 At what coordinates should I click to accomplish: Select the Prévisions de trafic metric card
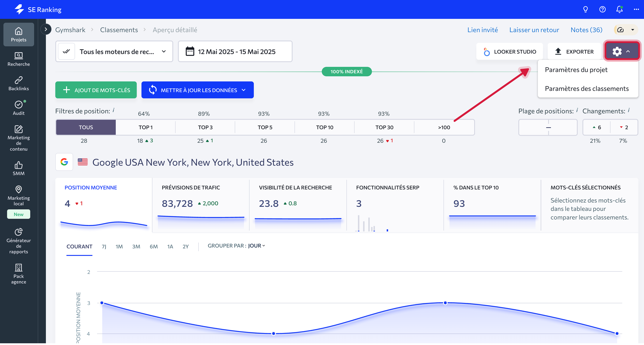click(201, 205)
